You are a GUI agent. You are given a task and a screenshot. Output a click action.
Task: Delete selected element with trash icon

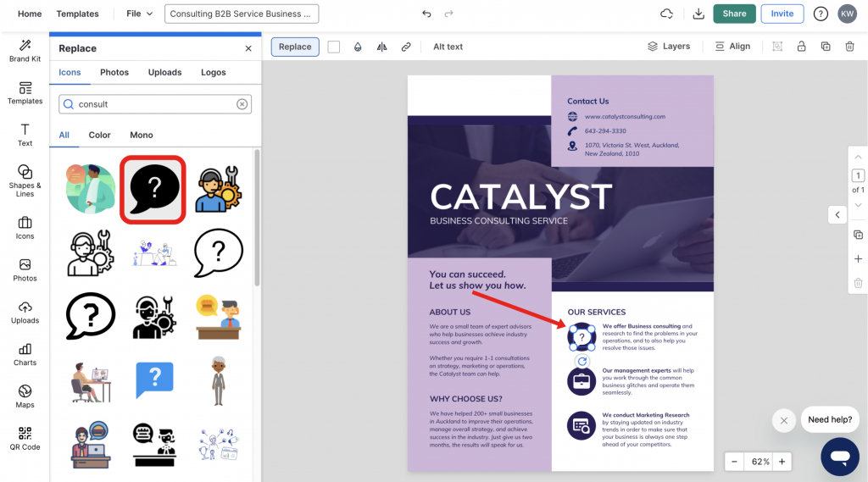coord(849,47)
